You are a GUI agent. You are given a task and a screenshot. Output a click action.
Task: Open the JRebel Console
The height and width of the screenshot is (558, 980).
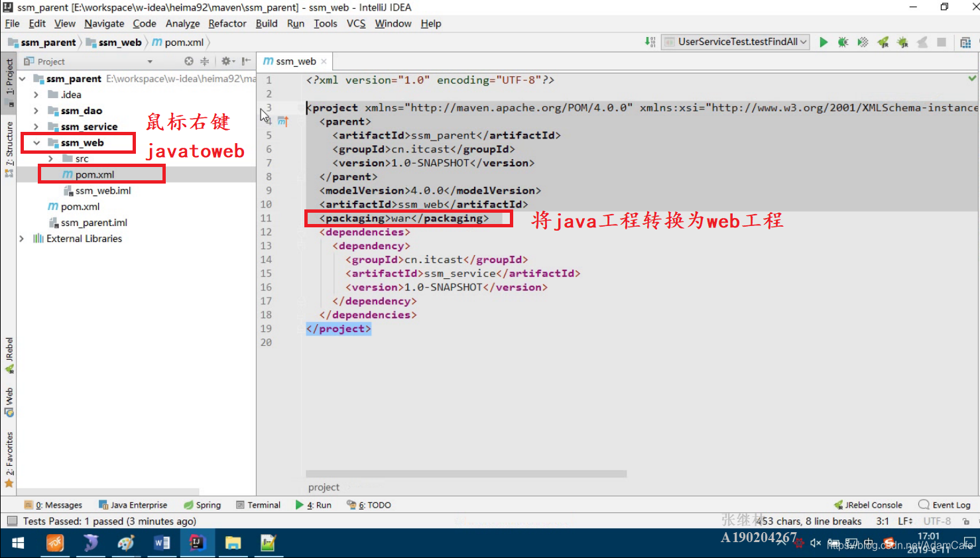click(868, 505)
